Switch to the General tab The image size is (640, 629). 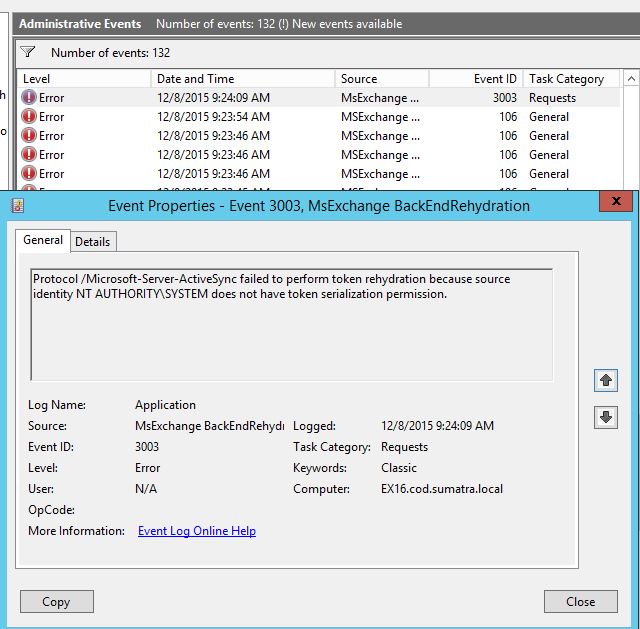(43, 240)
